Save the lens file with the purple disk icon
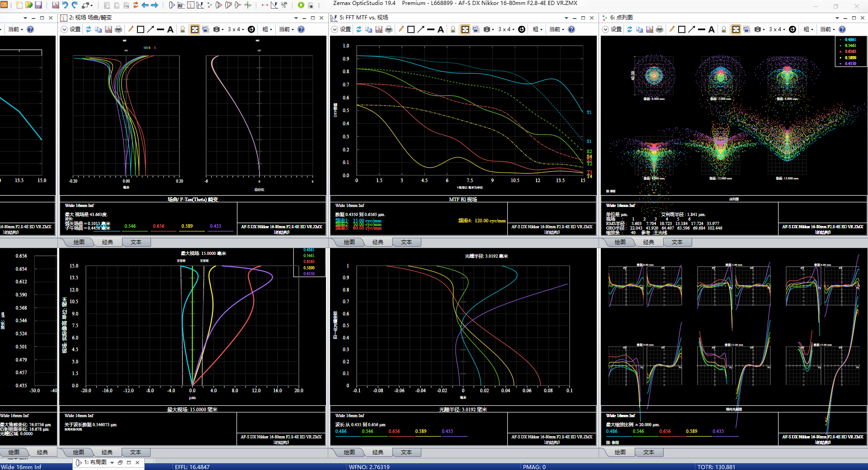 [38, 5]
